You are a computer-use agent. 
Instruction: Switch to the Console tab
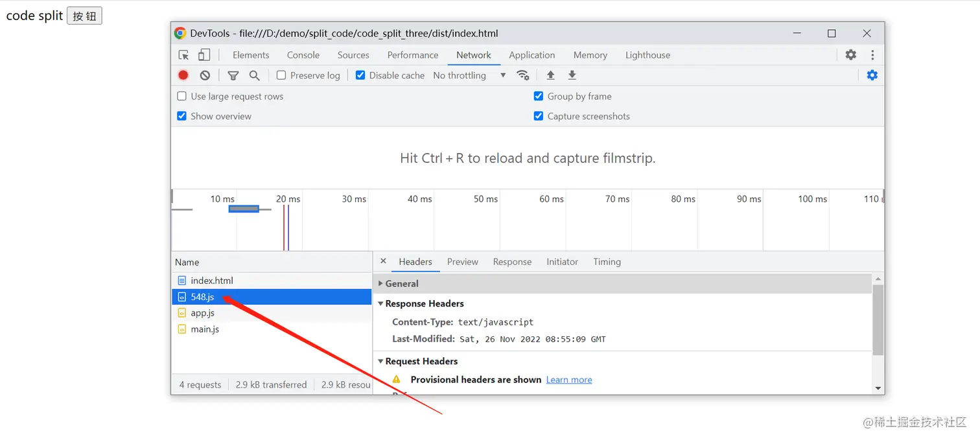coord(303,55)
